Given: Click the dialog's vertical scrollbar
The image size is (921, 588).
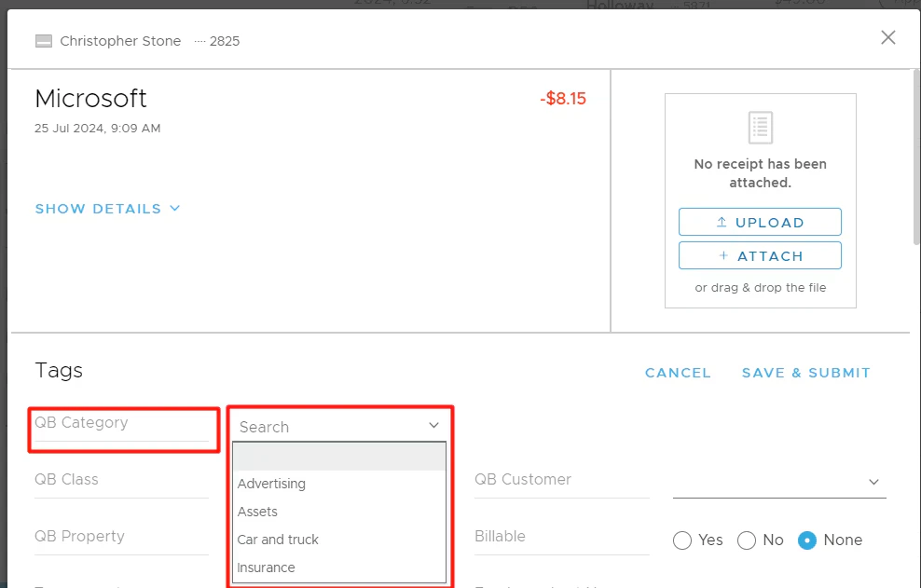Looking at the screenshot, I should 917,157.
